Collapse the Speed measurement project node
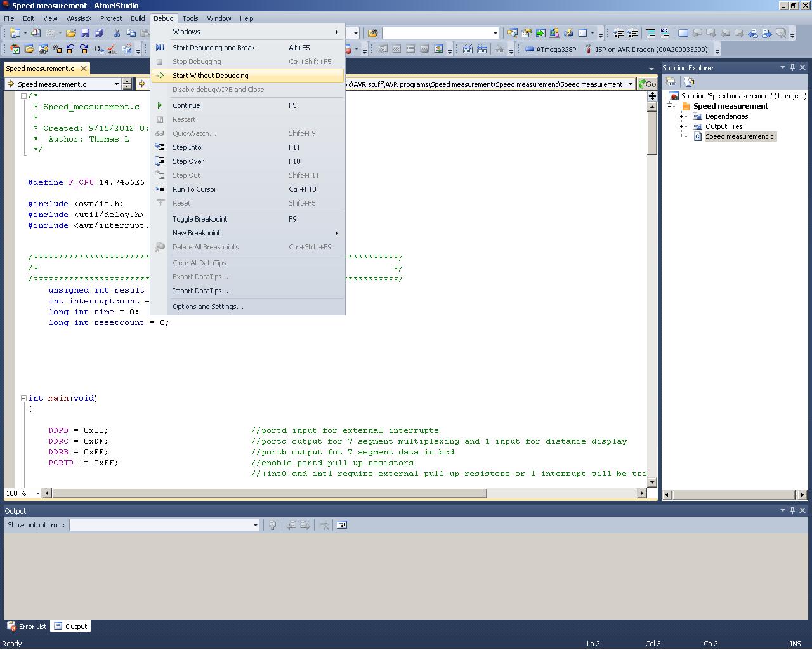The height and width of the screenshot is (650, 812). click(x=669, y=106)
